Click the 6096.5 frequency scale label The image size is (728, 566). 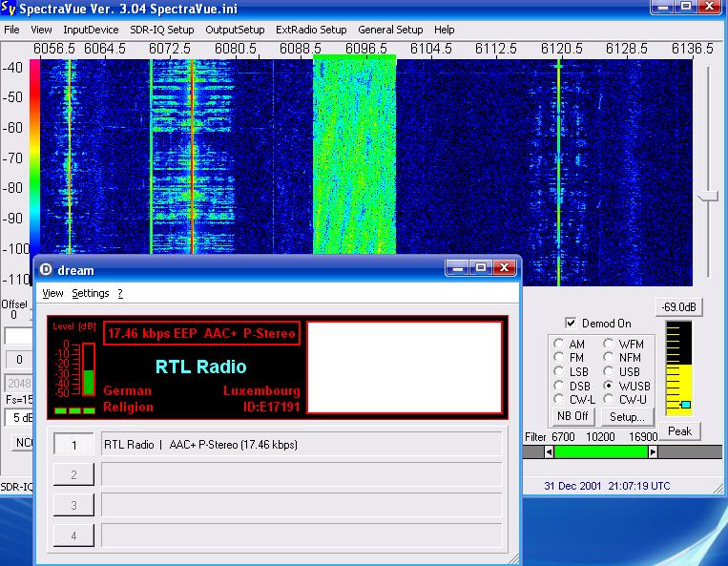coord(365,49)
